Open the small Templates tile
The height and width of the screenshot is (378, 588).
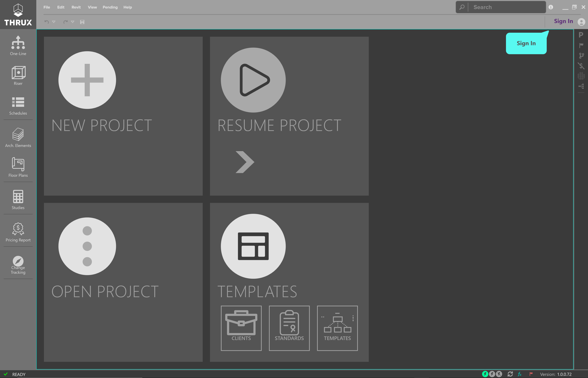pos(337,328)
